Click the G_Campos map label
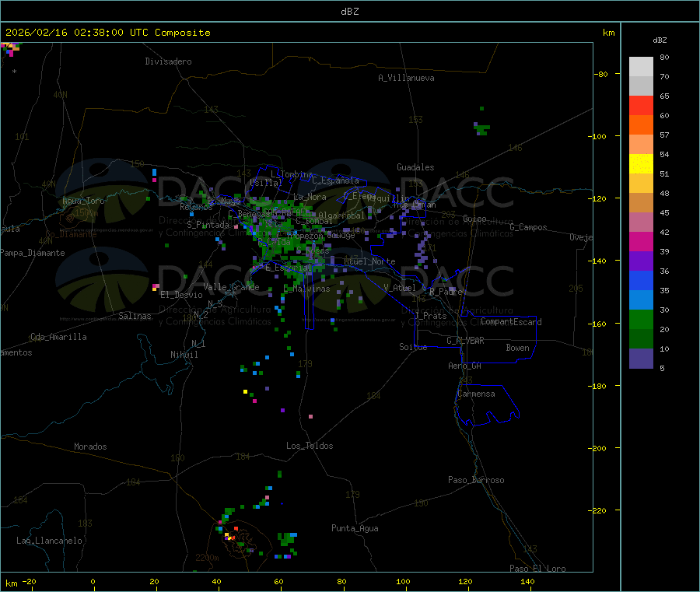The width and height of the screenshot is (700, 592). (528, 227)
